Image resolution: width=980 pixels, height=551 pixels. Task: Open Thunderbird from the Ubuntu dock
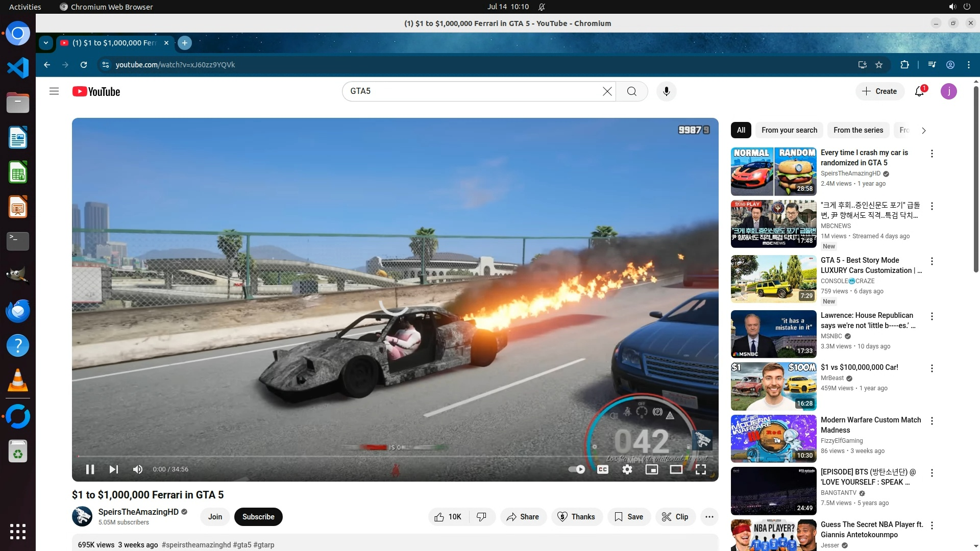(x=18, y=311)
